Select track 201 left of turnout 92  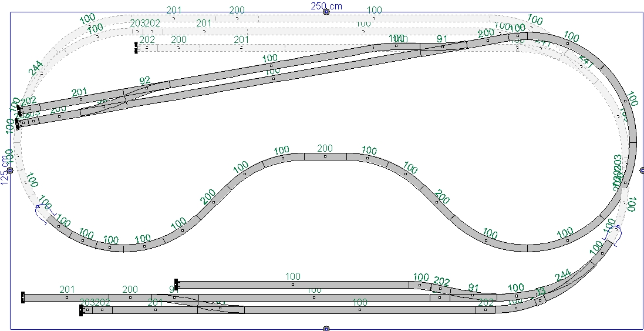(x=81, y=99)
